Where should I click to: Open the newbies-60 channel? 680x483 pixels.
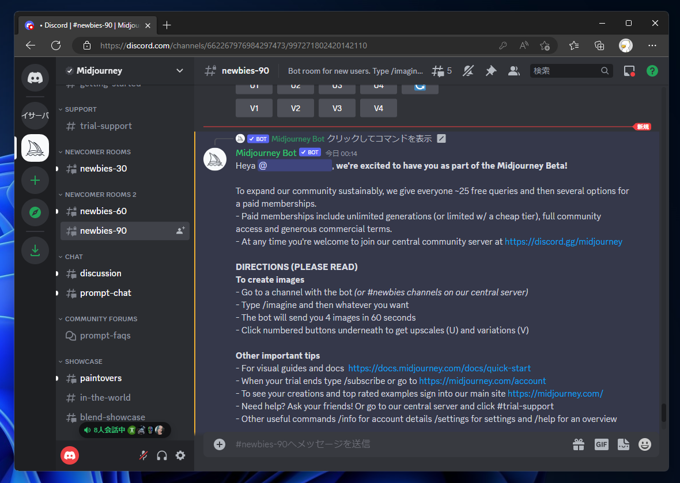125,211
